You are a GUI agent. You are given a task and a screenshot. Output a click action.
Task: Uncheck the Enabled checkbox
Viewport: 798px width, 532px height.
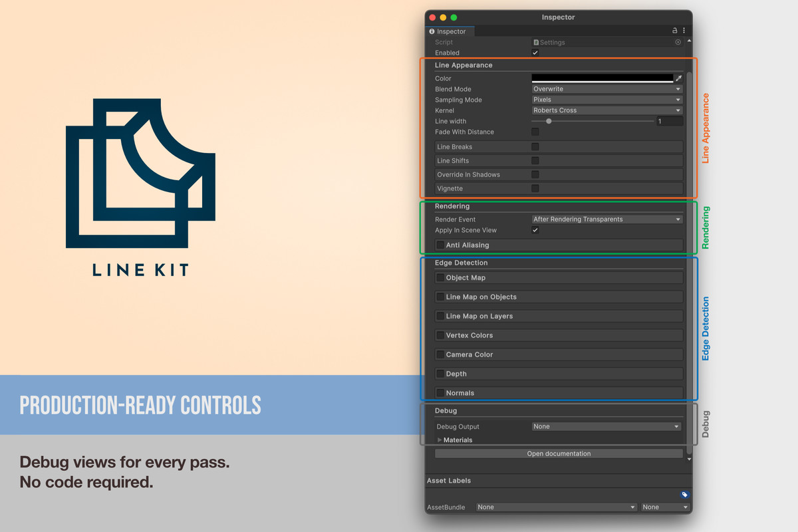(535, 53)
